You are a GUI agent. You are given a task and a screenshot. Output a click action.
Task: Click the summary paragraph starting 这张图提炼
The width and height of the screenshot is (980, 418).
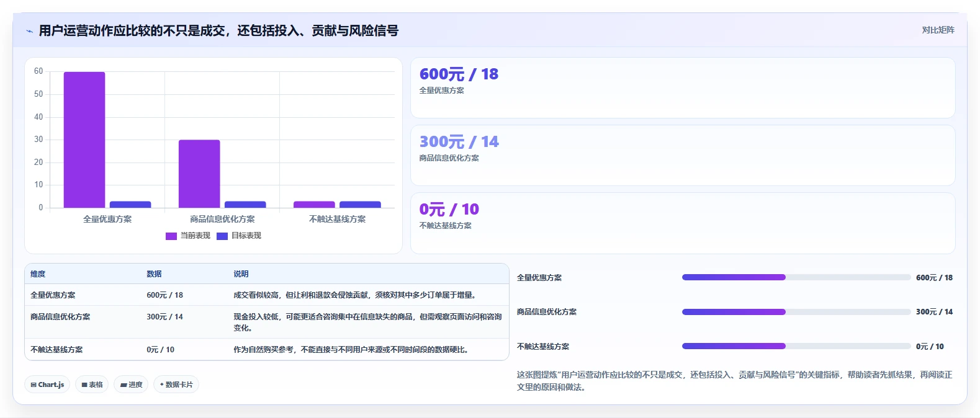click(x=734, y=381)
